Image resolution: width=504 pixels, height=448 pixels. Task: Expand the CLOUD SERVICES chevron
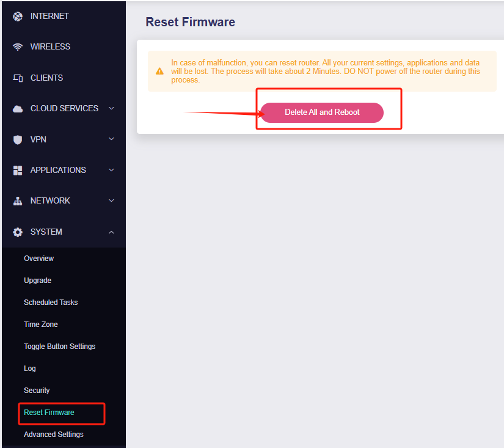click(x=111, y=108)
